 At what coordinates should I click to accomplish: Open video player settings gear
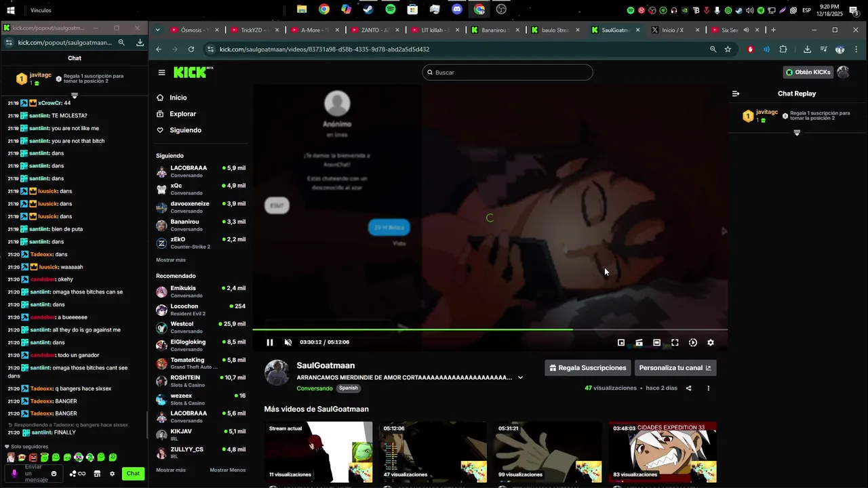coord(711,342)
